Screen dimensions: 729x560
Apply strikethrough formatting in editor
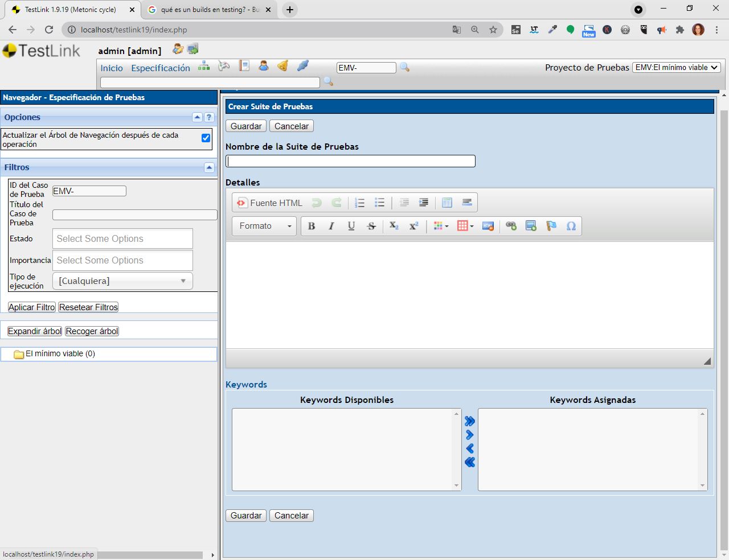point(371,226)
